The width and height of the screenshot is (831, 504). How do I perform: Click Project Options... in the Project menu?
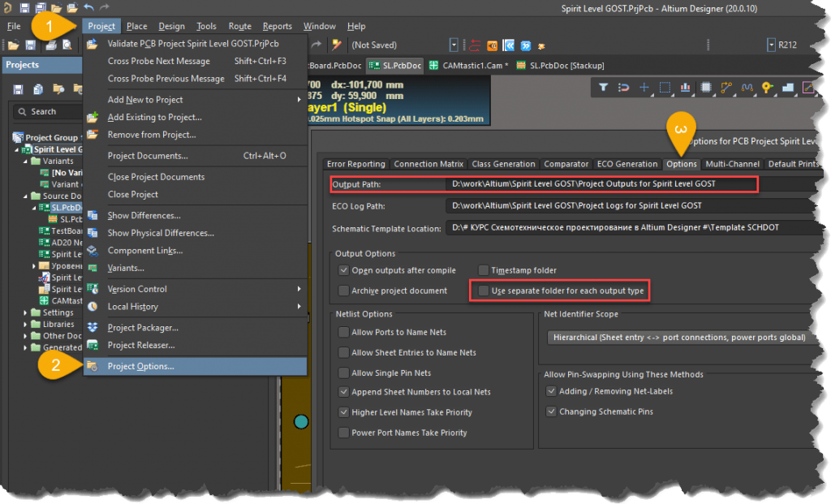195,366
